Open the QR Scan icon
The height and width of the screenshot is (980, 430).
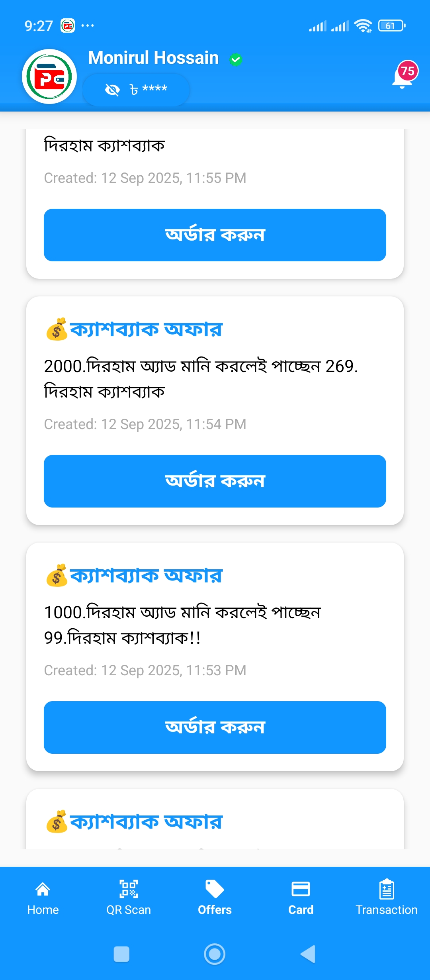tap(129, 889)
